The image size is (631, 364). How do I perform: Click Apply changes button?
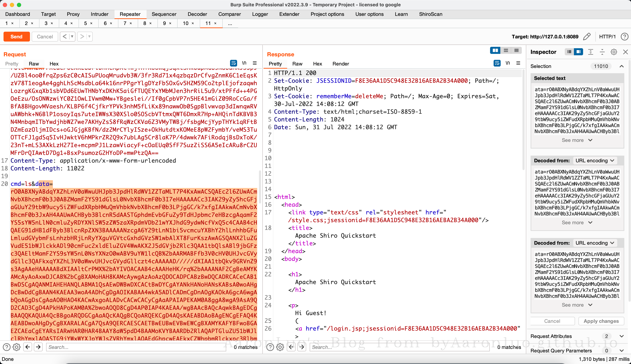(x=601, y=321)
